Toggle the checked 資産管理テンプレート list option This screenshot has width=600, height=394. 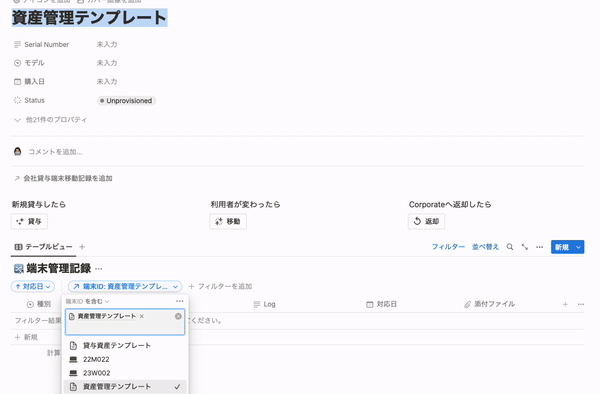[x=125, y=387]
